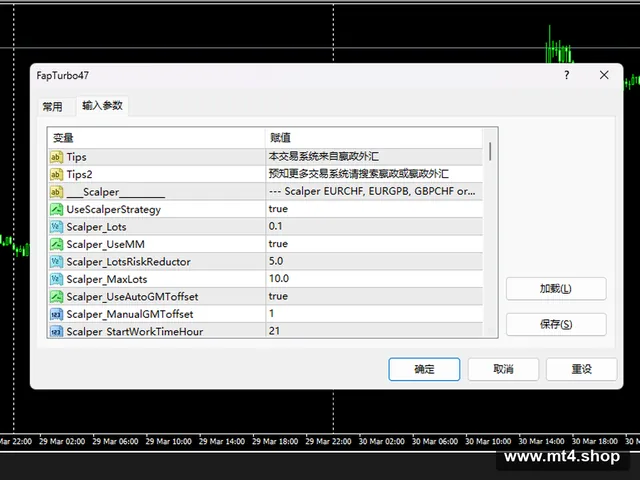This screenshot has width=640, height=480.
Task: Click the bool icon beside UseScalperStrategy
Action: pyautogui.click(x=56, y=209)
